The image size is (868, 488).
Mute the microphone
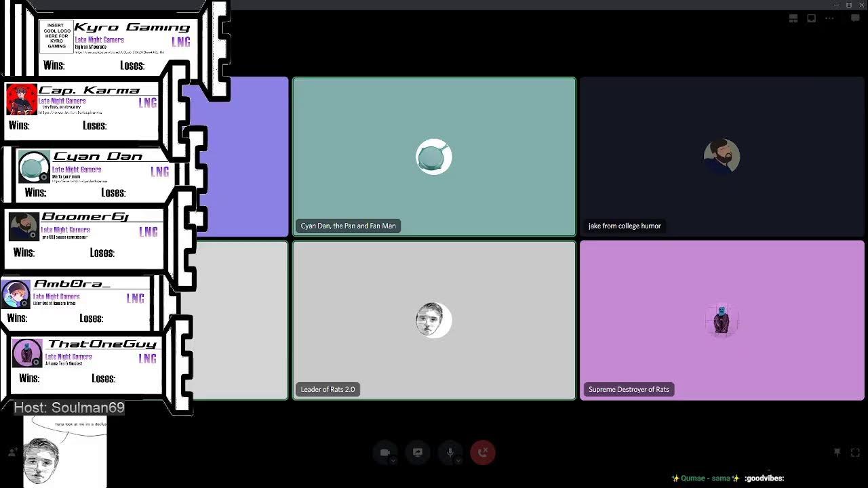click(450, 452)
